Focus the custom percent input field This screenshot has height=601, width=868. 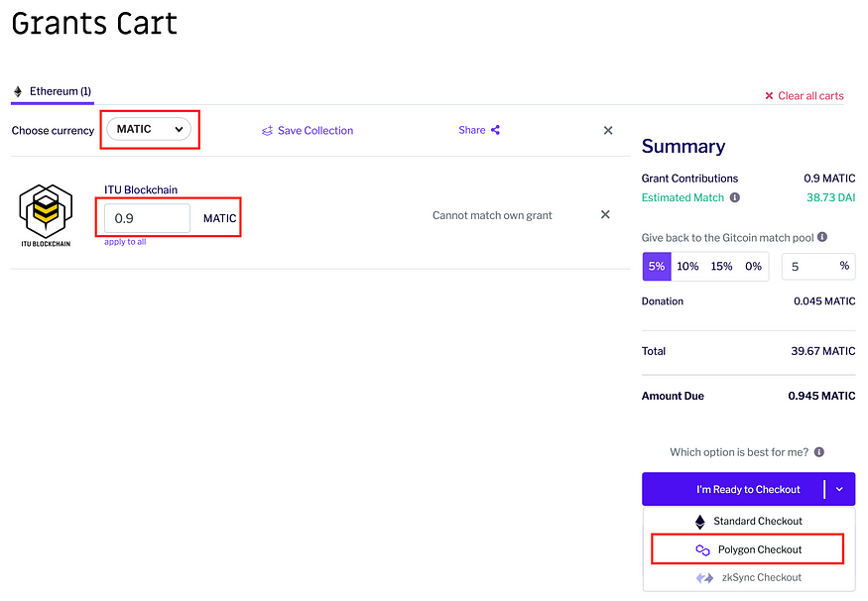pos(818,267)
